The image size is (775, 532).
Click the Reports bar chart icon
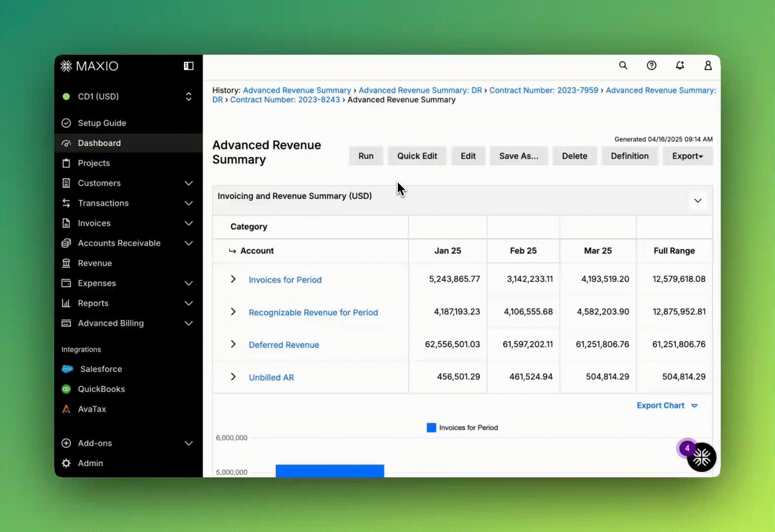pos(66,303)
